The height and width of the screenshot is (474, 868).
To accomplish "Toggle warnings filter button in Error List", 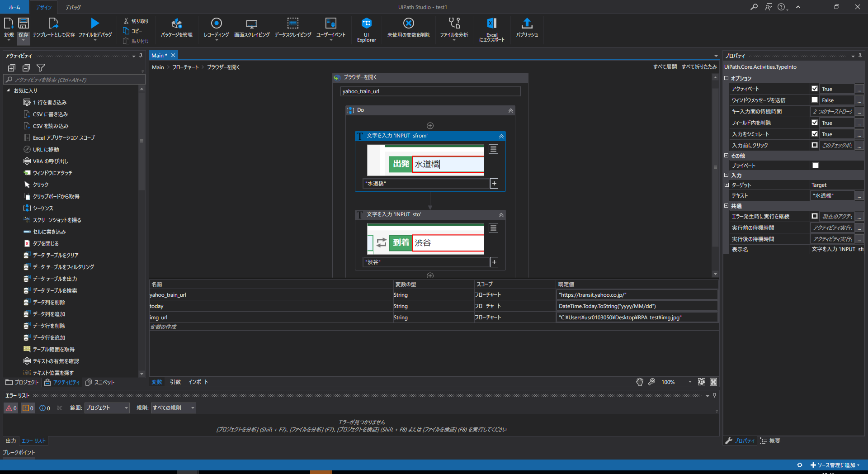I will pyautogui.click(x=28, y=408).
